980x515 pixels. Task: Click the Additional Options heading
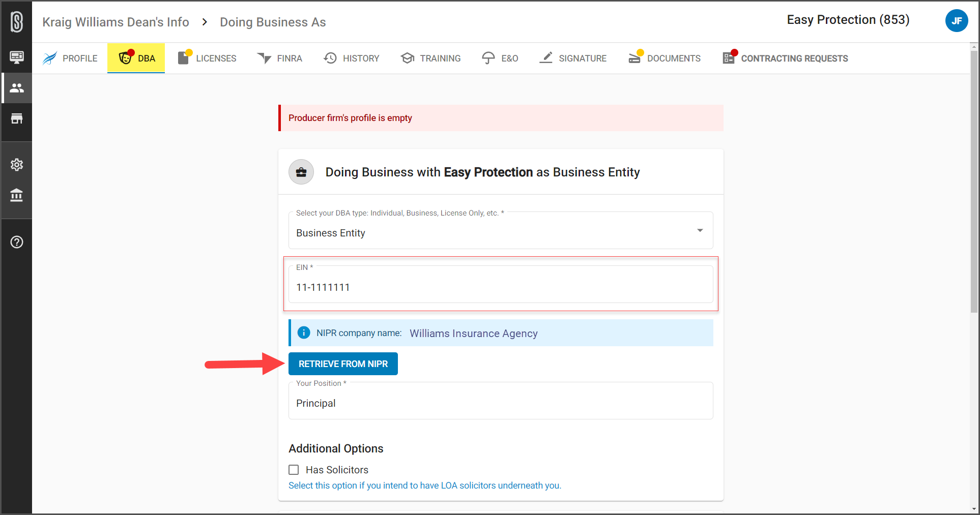pos(336,448)
